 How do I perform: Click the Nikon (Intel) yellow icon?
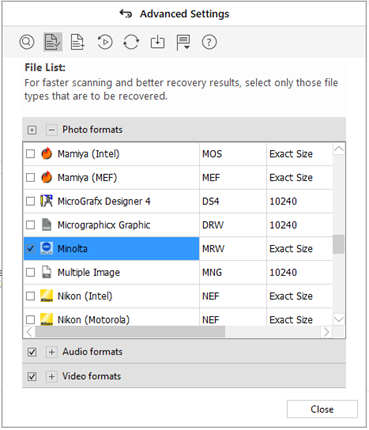pyautogui.click(x=47, y=296)
